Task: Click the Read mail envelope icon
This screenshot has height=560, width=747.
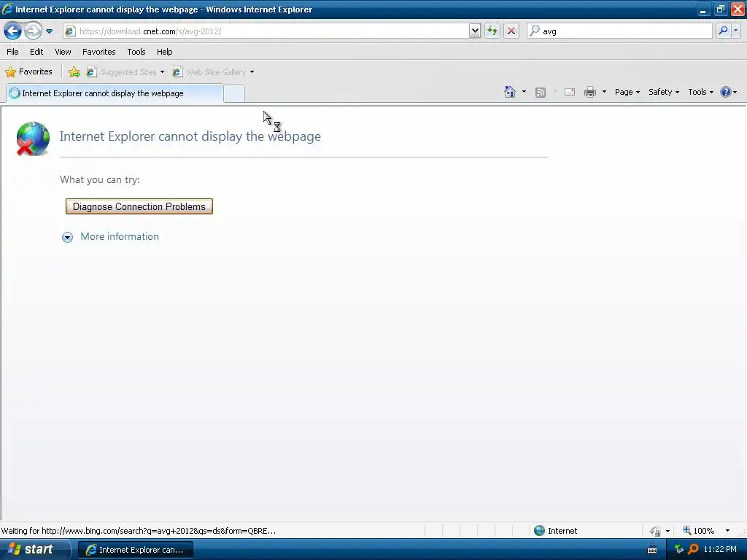Action: (x=570, y=92)
